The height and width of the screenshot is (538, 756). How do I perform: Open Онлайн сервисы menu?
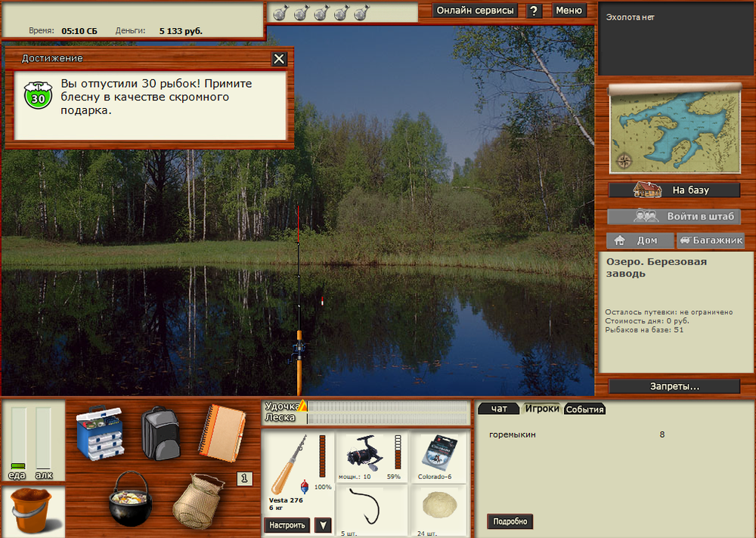[476, 11]
